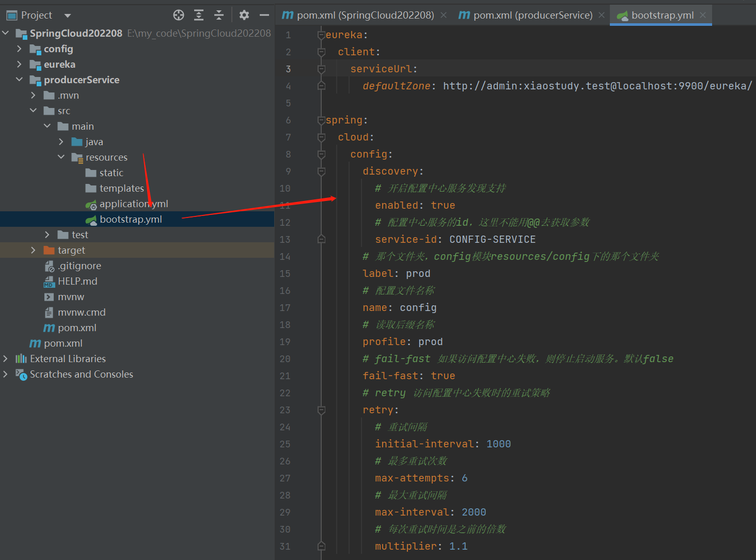Click line number 15 in gutter
Screen dimensions: 756x560
coord(285,273)
